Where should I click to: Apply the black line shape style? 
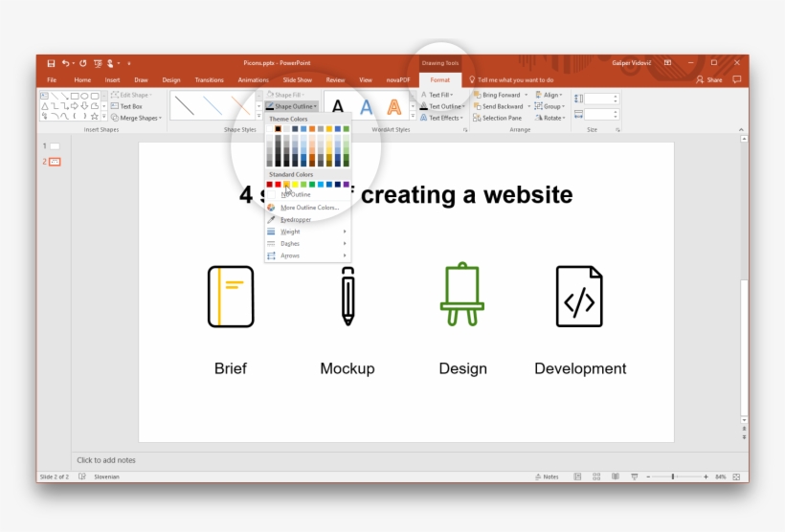185,106
